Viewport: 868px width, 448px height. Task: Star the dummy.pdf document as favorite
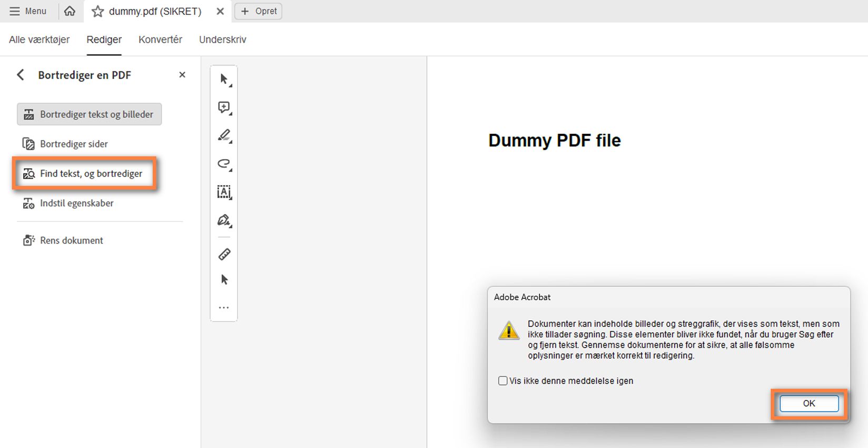coord(97,11)
